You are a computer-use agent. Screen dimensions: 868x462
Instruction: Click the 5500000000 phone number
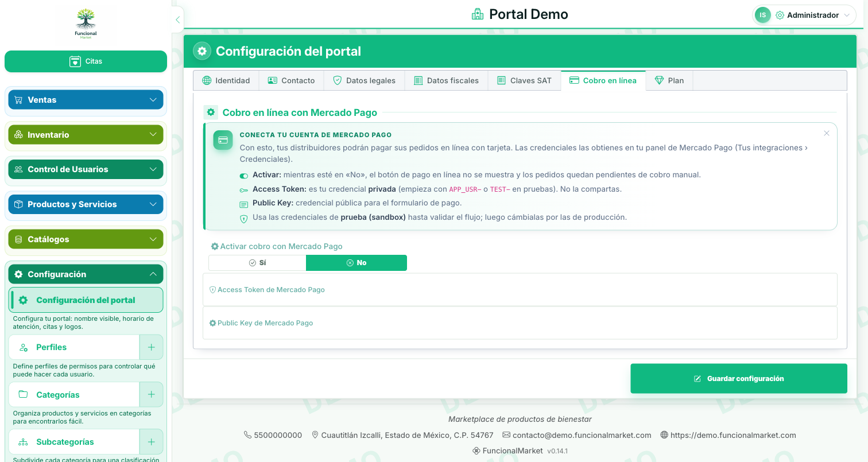pos(278,435)
